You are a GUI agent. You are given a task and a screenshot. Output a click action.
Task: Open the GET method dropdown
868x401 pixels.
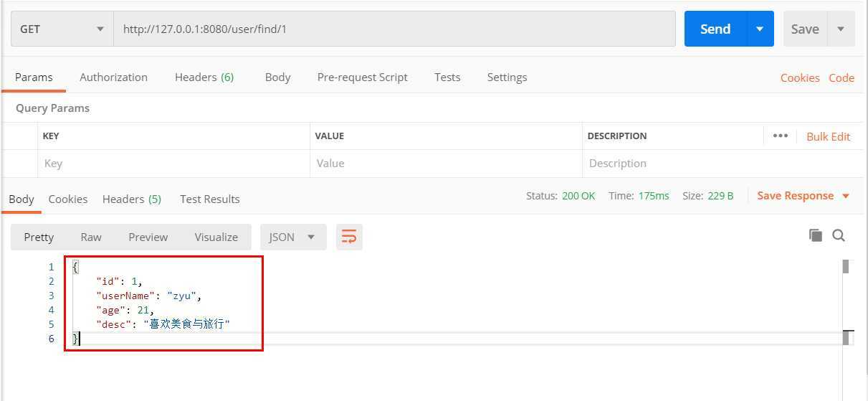62,29
